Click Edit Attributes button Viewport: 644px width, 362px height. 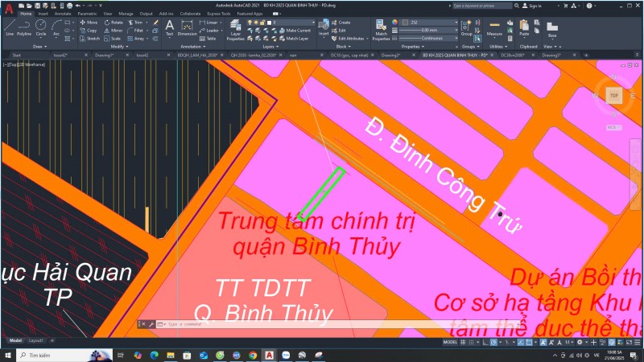click(x=348, y=39)
